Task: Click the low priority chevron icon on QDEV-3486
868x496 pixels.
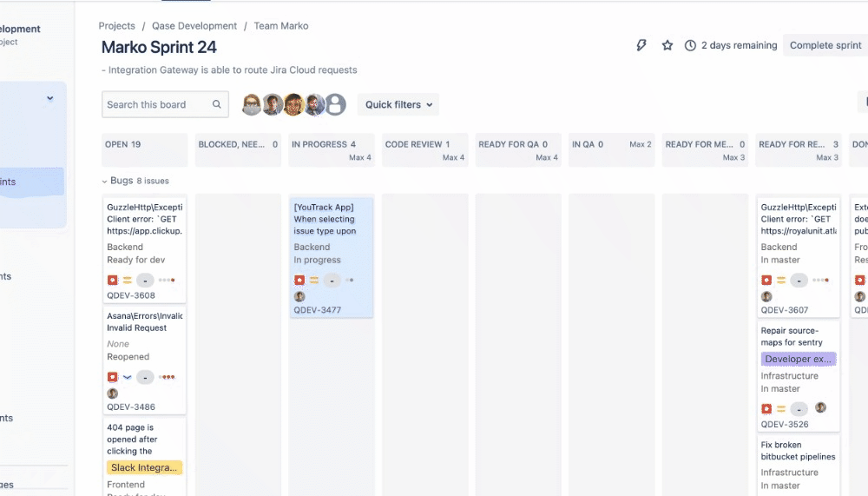Action: (128, 377)
